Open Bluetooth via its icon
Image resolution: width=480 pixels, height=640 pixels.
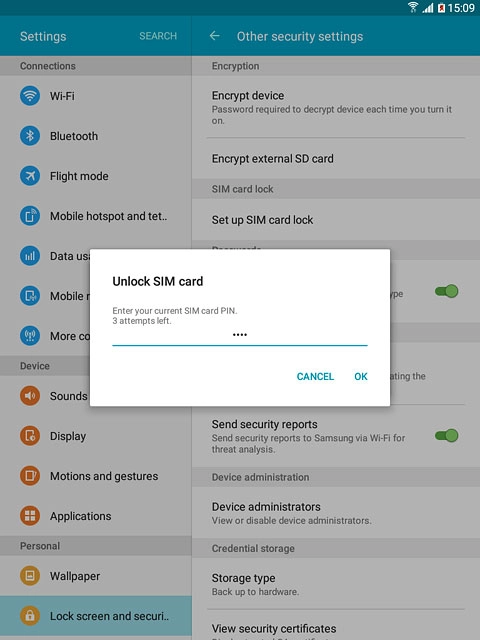coord(30,136)
